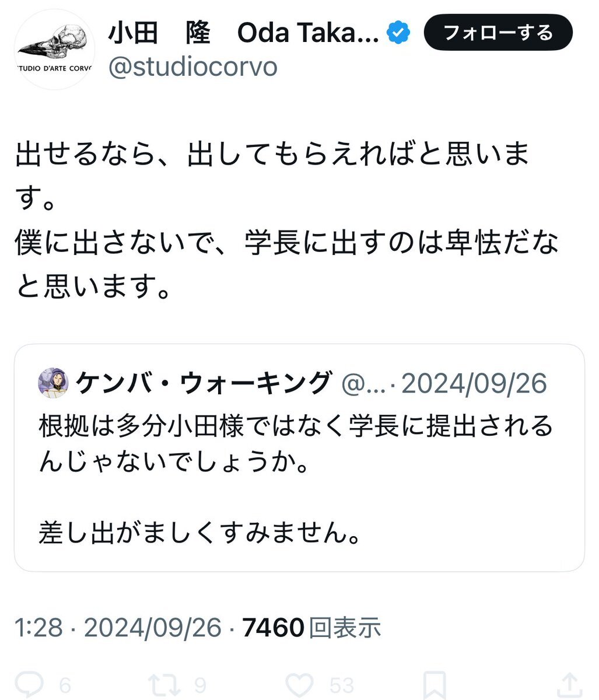The width and height of the screenshot is (599, 700).
Task: Open the Studio d'Arte Corvo skull avatar
Action: coord(54,50)
